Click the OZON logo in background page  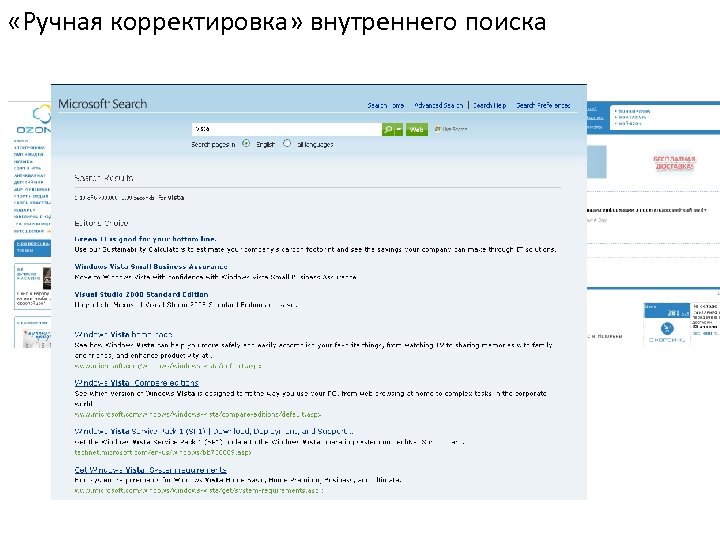(x=33, y=120)
